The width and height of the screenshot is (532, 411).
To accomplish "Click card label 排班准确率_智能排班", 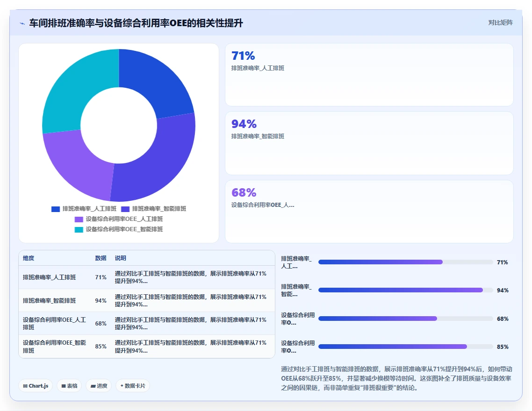I will pos(258,136).
